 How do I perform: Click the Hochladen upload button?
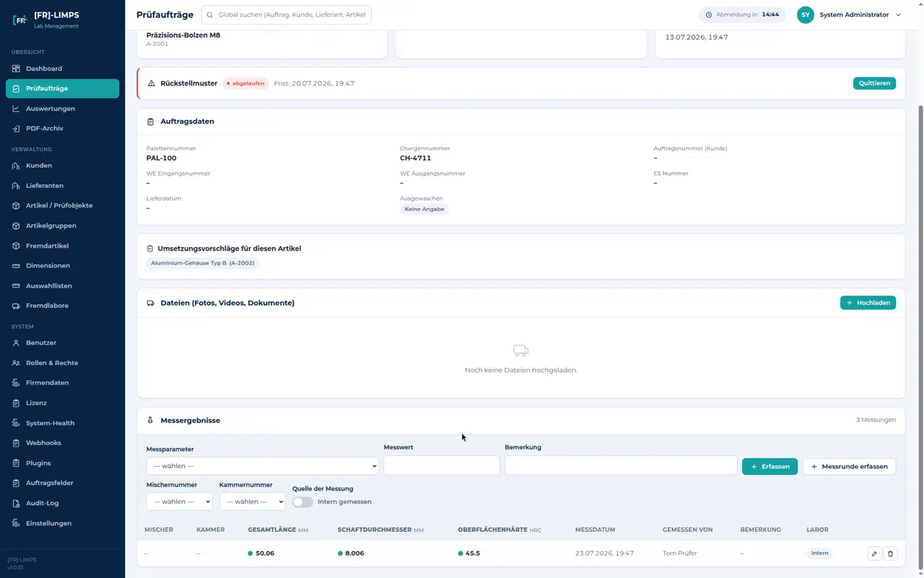pos(868,303)
